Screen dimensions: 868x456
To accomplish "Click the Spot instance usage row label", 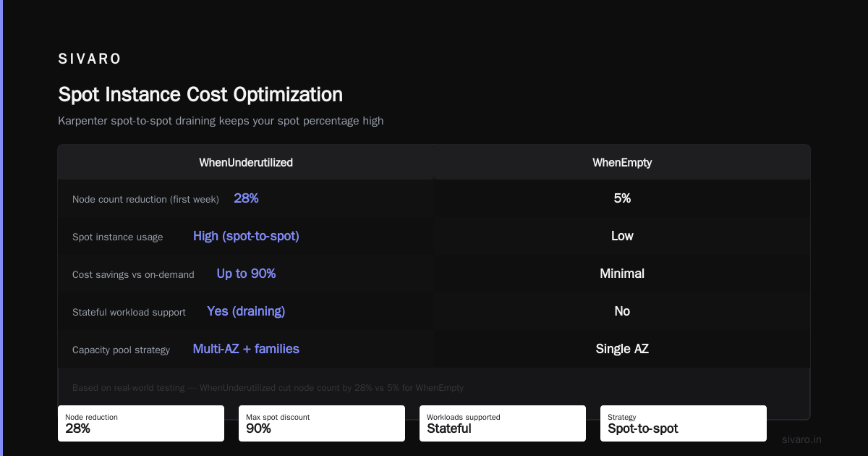I will (117, 237).
